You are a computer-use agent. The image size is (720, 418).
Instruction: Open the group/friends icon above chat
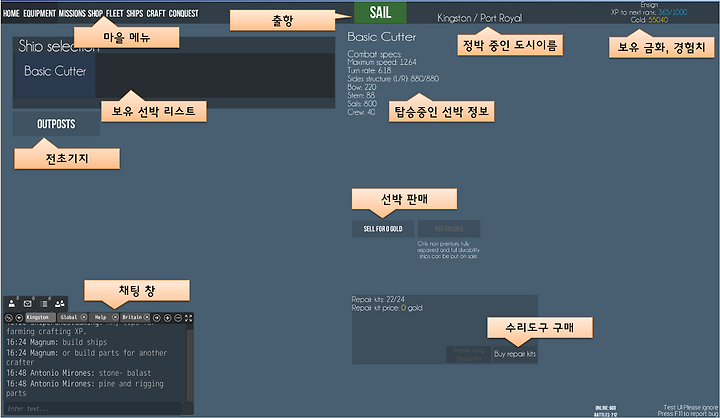[x=60, y=304]
